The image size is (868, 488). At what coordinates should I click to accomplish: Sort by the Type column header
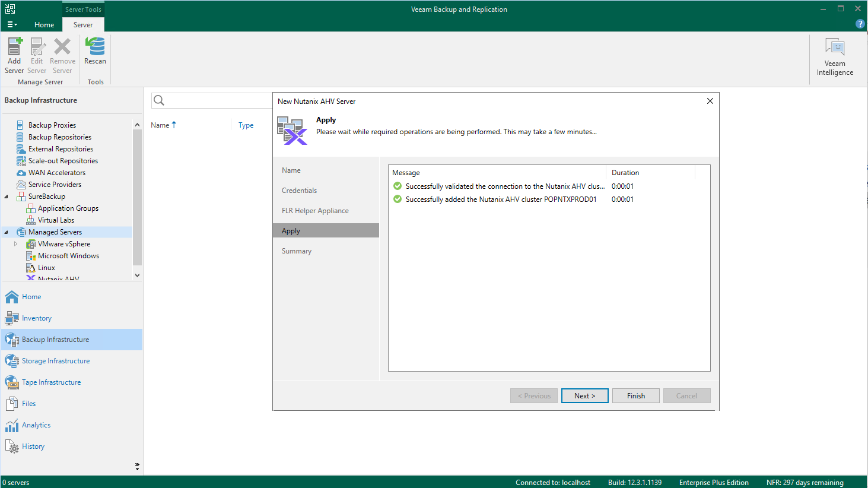(x=246, y=125)
